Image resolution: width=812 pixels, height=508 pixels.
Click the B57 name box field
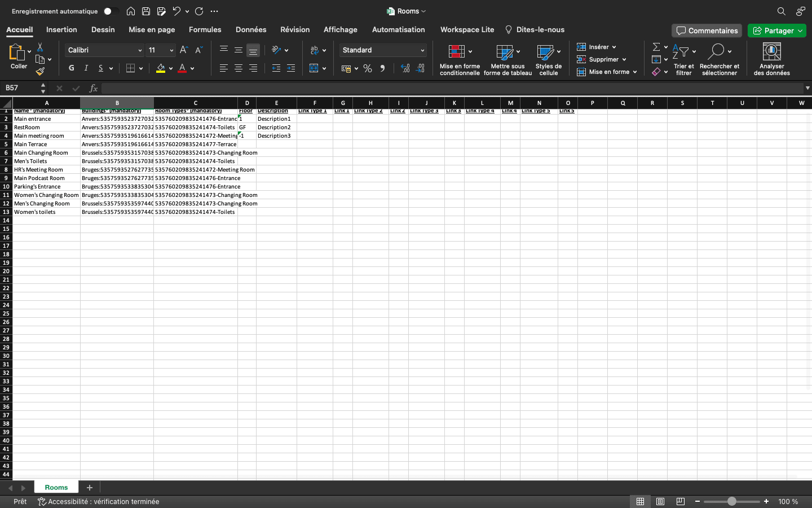click(x=21, y=88)
